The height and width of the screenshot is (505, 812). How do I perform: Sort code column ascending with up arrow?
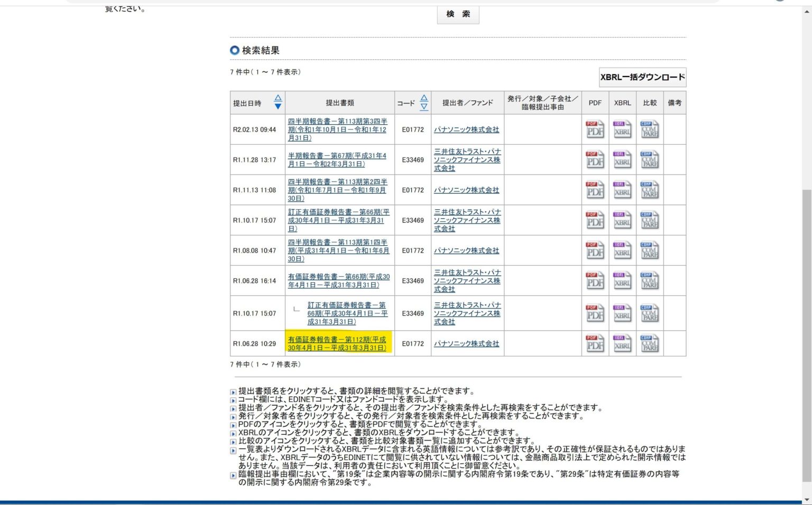tap(423, 98)
